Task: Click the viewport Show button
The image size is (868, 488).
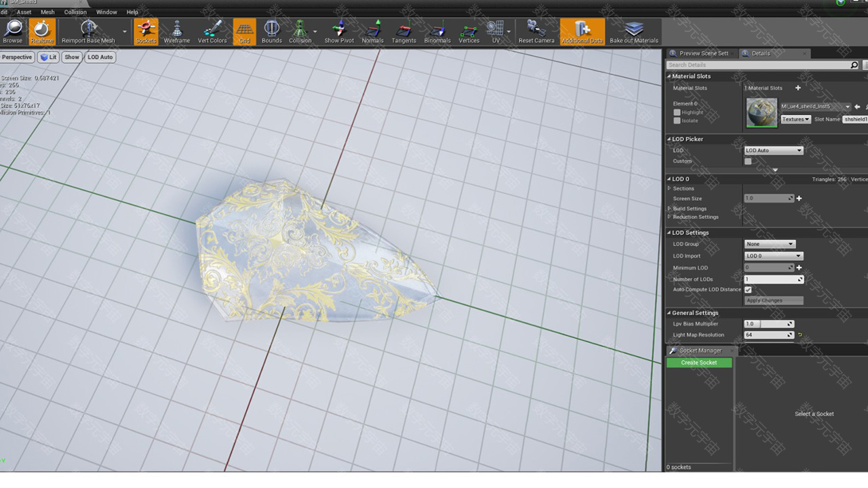Action: (x=72, y=57)
